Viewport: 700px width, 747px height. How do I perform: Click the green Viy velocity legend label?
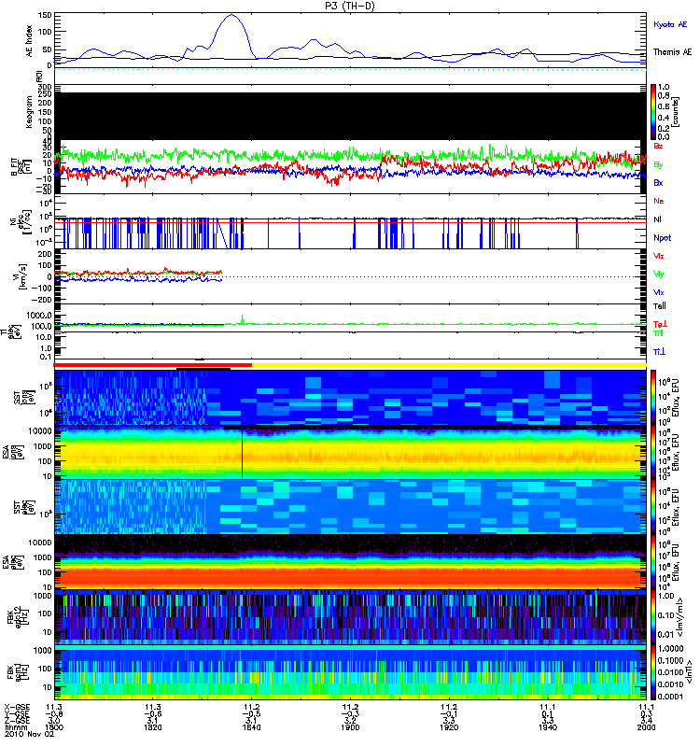click(659, 275)
